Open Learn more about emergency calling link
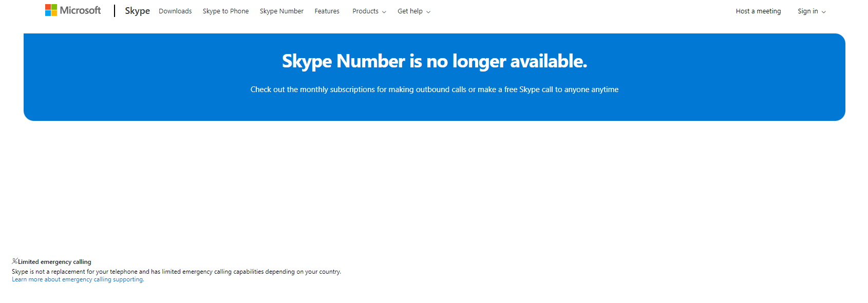The image size is (868, 303). coord(78,280)
